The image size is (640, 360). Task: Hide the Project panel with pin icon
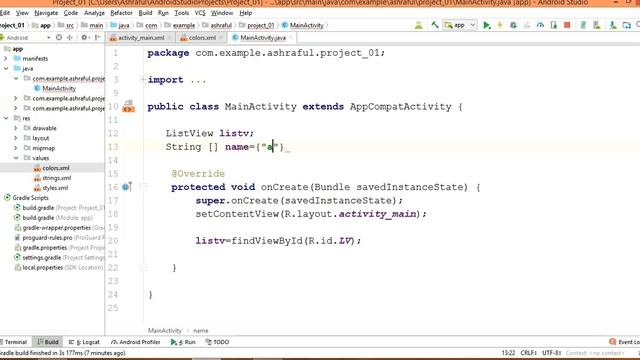97,38
